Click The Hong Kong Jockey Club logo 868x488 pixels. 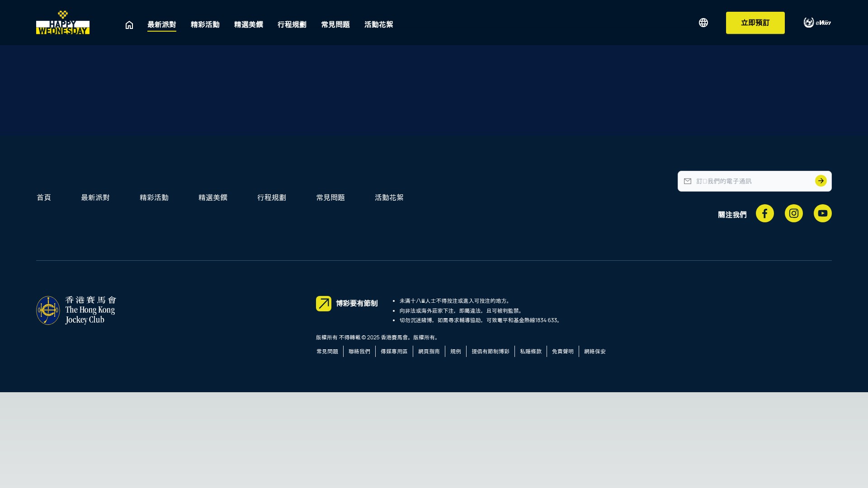point(76,310)
